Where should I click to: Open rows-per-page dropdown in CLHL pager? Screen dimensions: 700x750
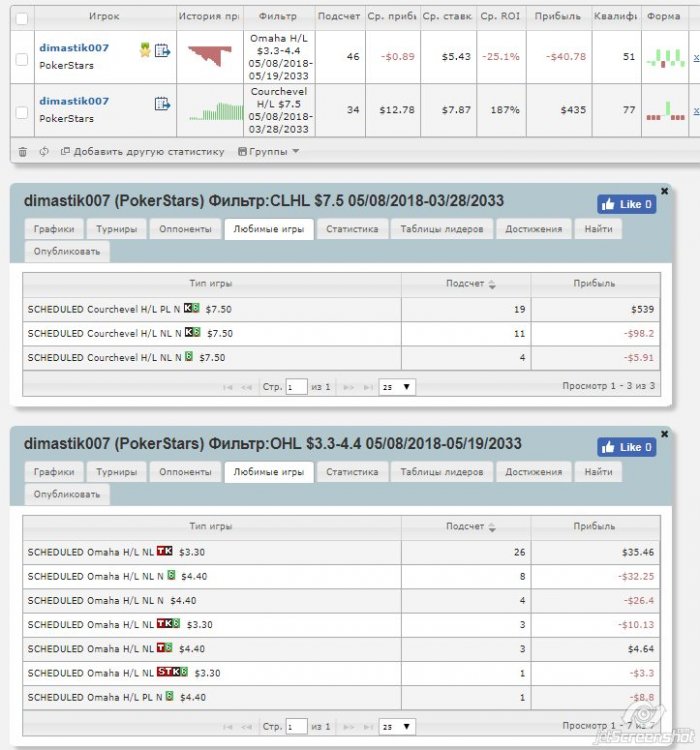tap(397, 387)
